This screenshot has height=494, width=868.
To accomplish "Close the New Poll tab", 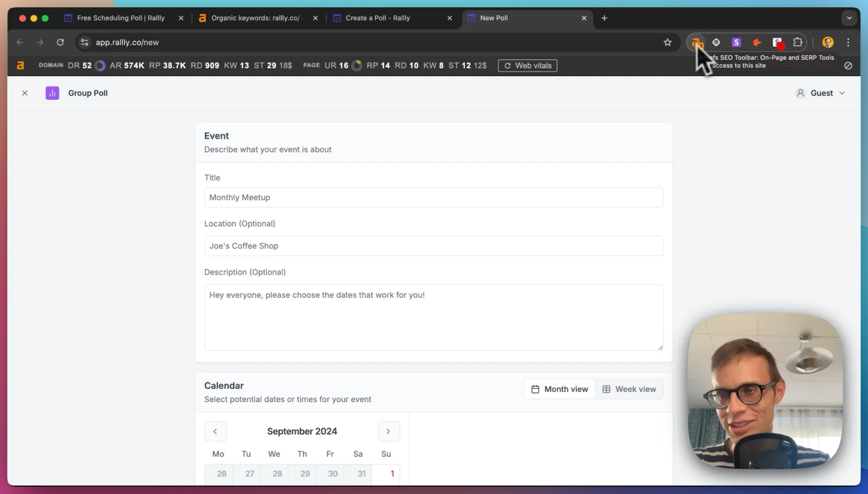I will click(584, 18).
